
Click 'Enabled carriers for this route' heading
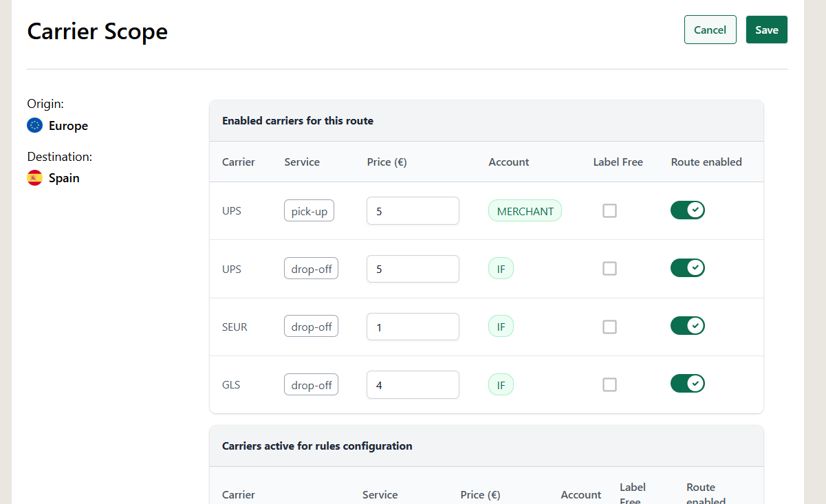point(298,121)
